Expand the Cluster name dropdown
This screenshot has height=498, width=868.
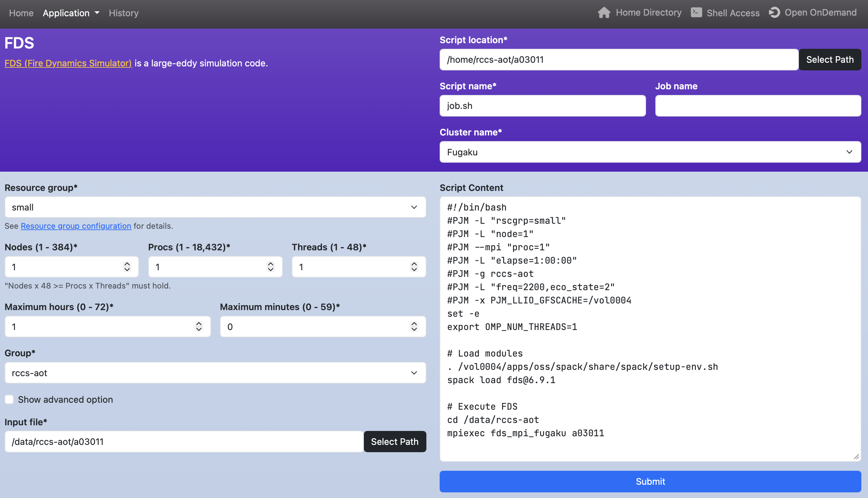point(650,152)
